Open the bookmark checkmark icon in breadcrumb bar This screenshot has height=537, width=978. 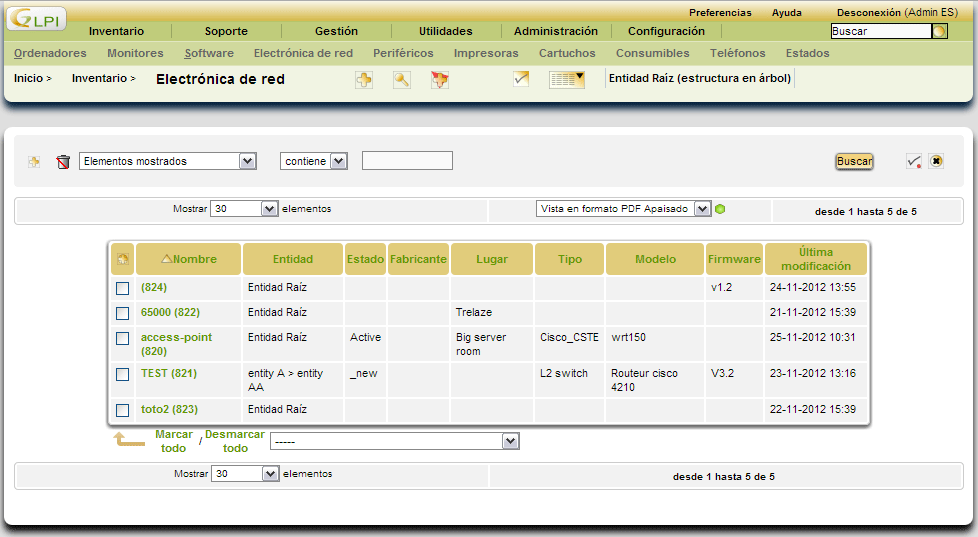pos(521,79)
